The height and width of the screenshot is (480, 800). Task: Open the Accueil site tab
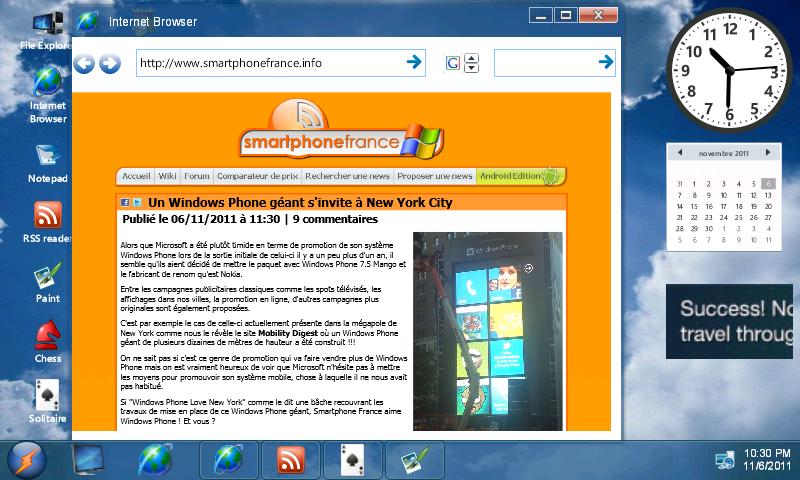point(136,176)
